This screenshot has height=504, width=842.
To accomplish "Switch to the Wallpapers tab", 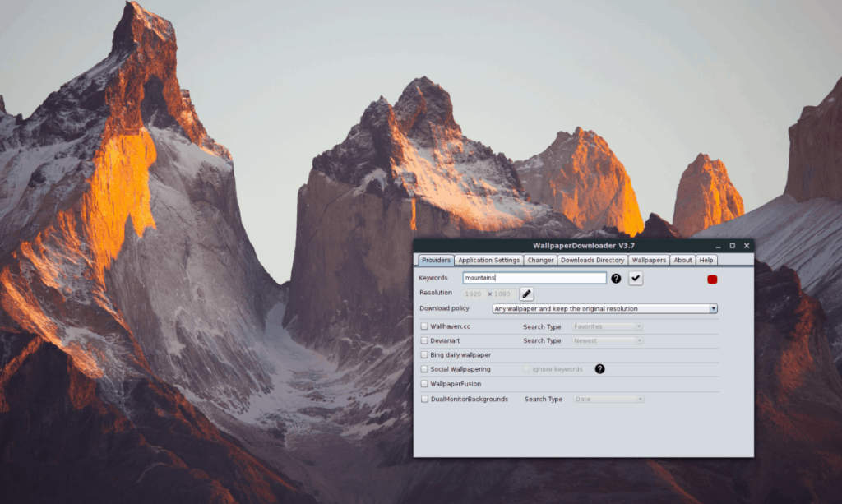I will 649,260.
